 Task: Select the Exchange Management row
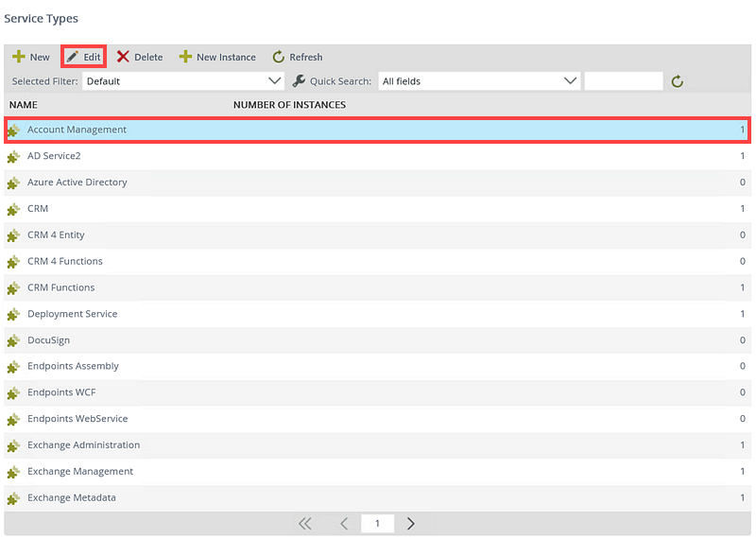377,472
